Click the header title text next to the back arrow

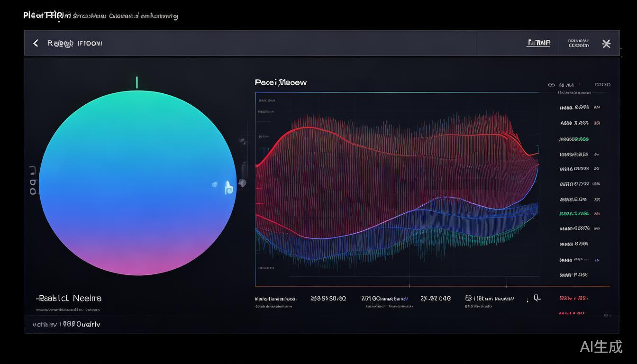click(x=74, y=43)
